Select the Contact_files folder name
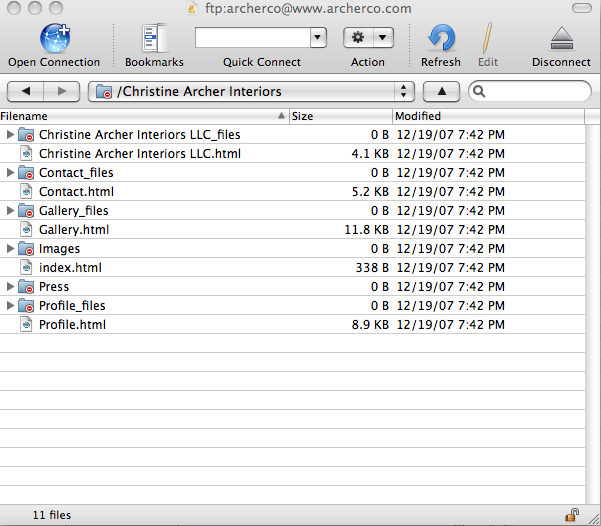601x526 pixels. (76, 173)
